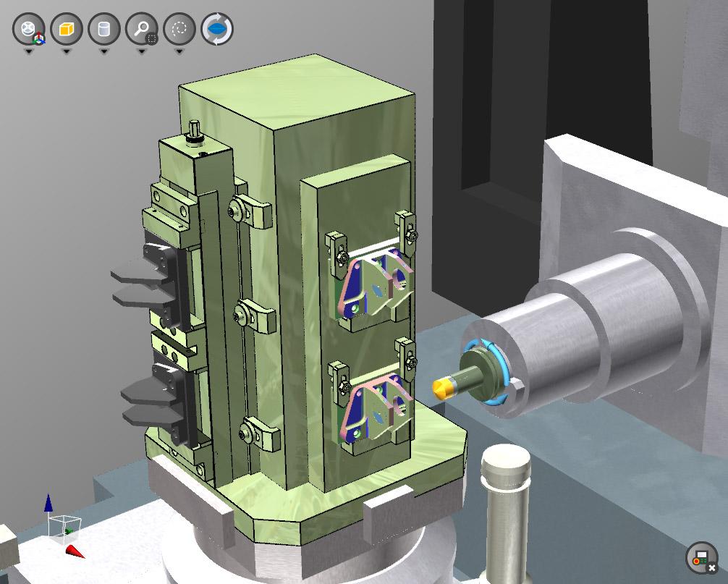Click the blue refresh view icon
This screenshot has height=584, width=728.
tap(217, 30)
